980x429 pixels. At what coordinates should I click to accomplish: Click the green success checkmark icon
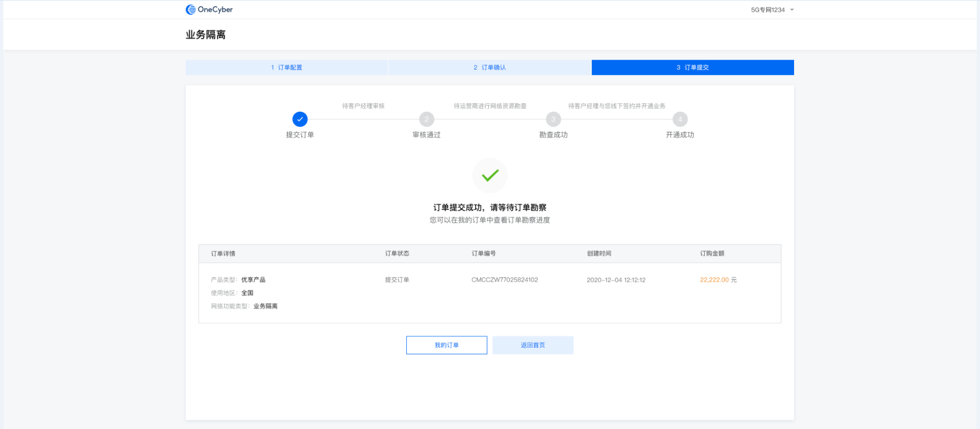click(x=489, y=176)
